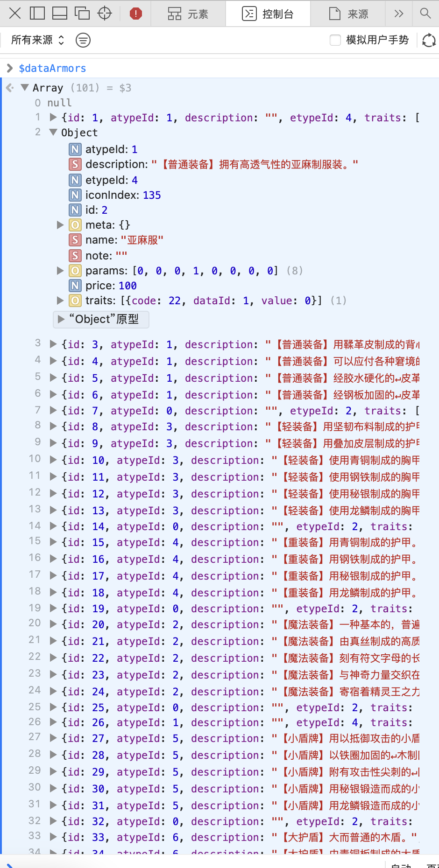Expand array entry with id: 5
Image resolution: width=439 pixels, height=868 pixels.
click(x=53, y=378)
